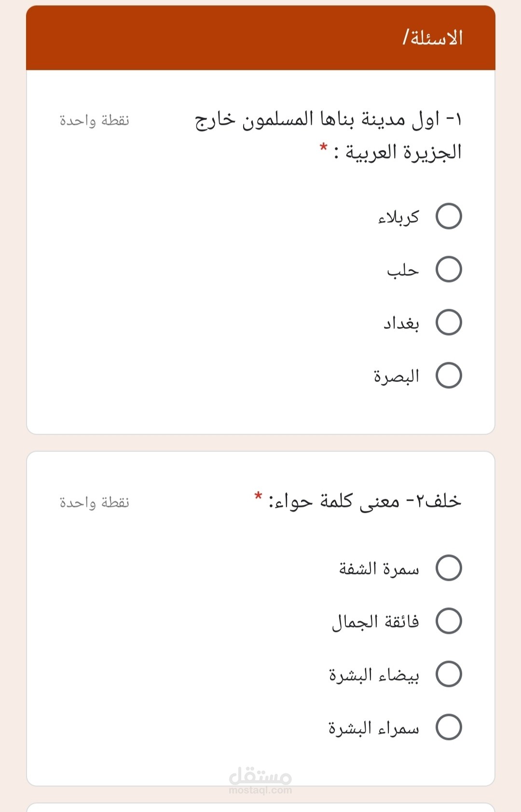
Task: Select the radio button for كربلاء
Action: (x=449, y=216)
